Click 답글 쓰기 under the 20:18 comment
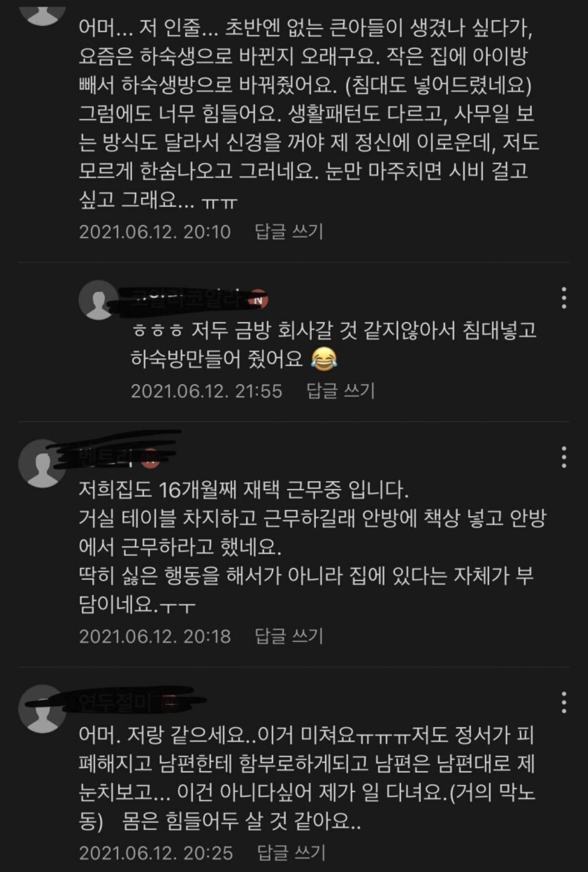The height and width of the screenshot is (872, 588). point(289,636)
